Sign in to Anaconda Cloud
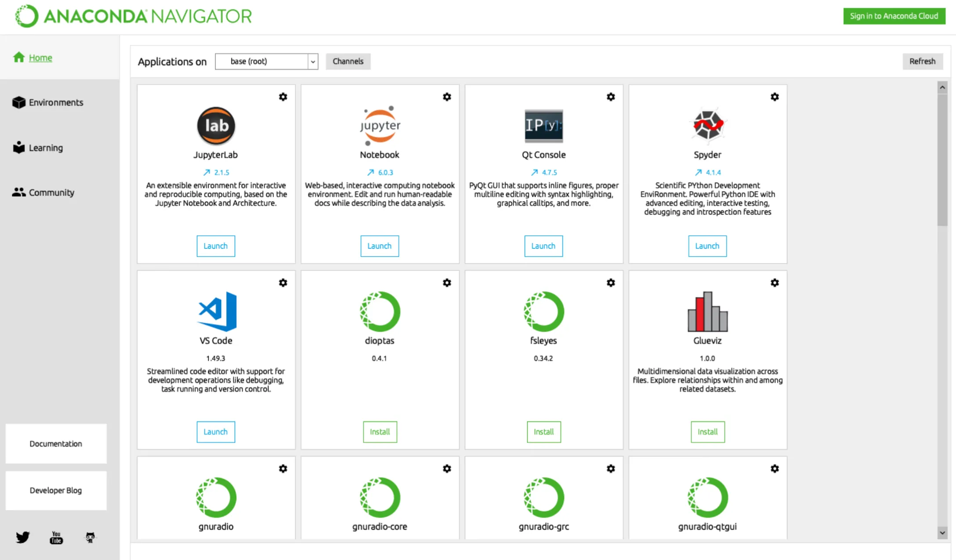 point(894,16)
